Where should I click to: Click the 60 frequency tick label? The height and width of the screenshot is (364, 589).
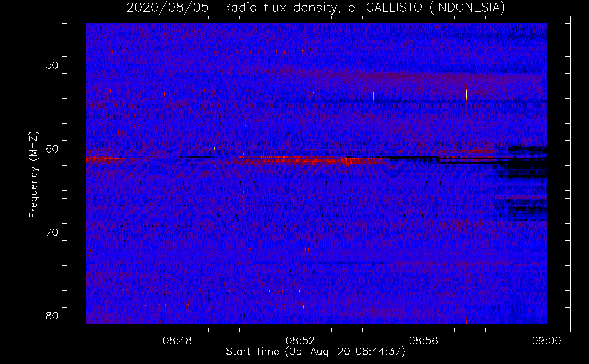[x=52, y=149]
